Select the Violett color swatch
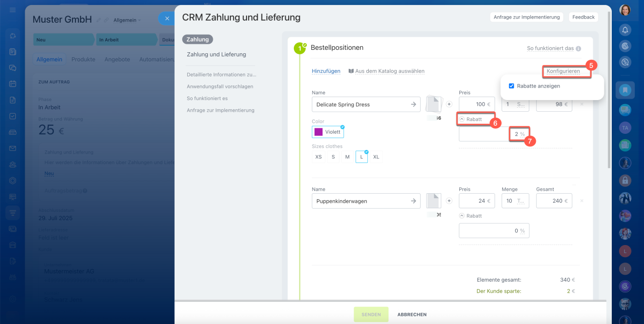The height and width of the screenshot is (324, 644). 328,132
